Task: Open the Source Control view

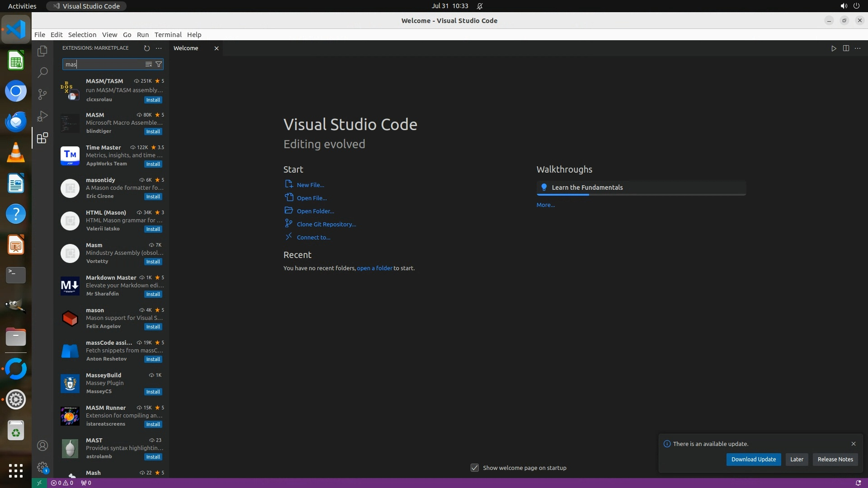Action: click(42, 94)
